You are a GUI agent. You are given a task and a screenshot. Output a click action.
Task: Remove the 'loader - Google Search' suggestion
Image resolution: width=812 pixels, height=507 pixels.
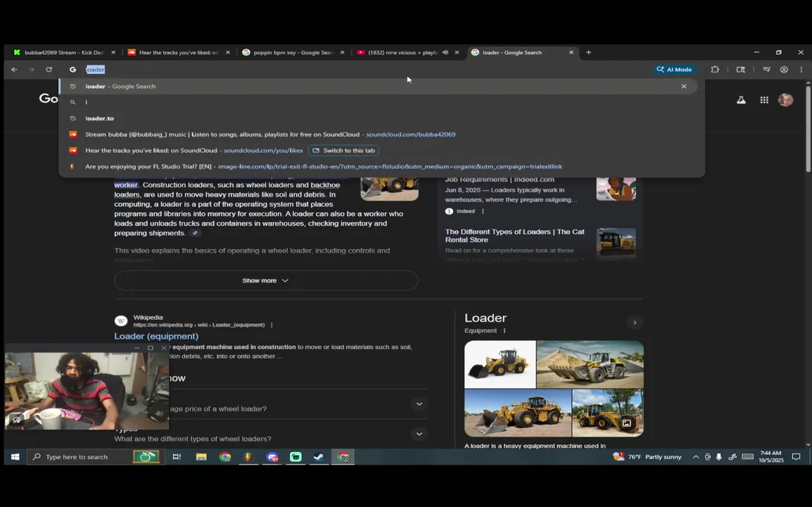click(684, 87)
